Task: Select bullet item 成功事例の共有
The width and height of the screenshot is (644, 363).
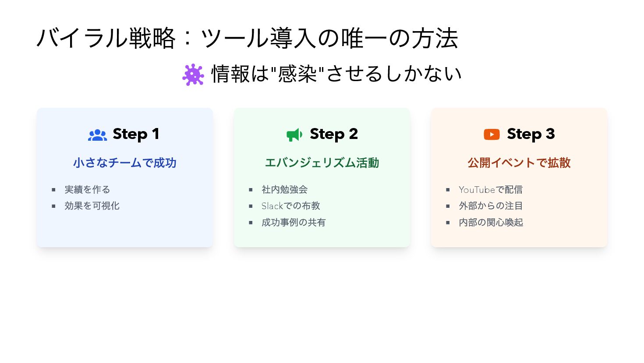Action: click(x=294, y=222)
